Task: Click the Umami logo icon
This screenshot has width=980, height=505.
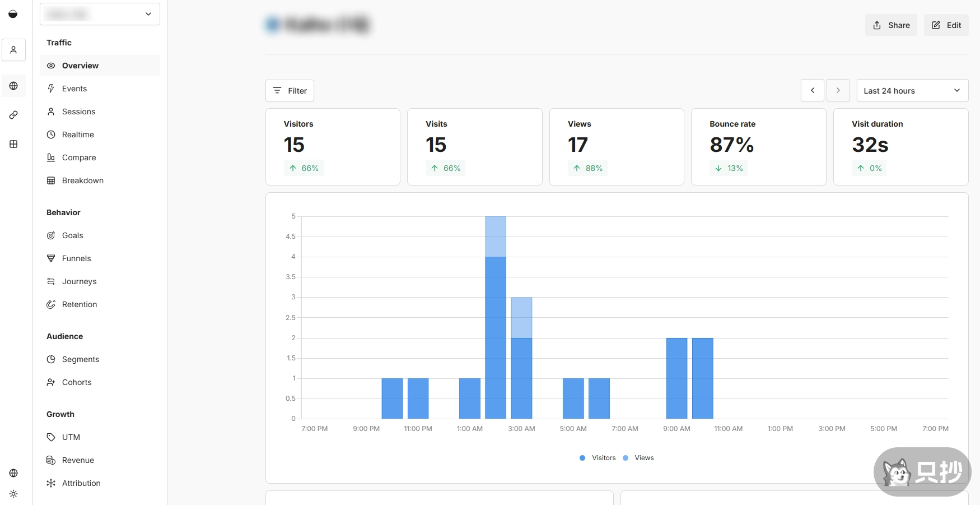Action: (13, 14)
